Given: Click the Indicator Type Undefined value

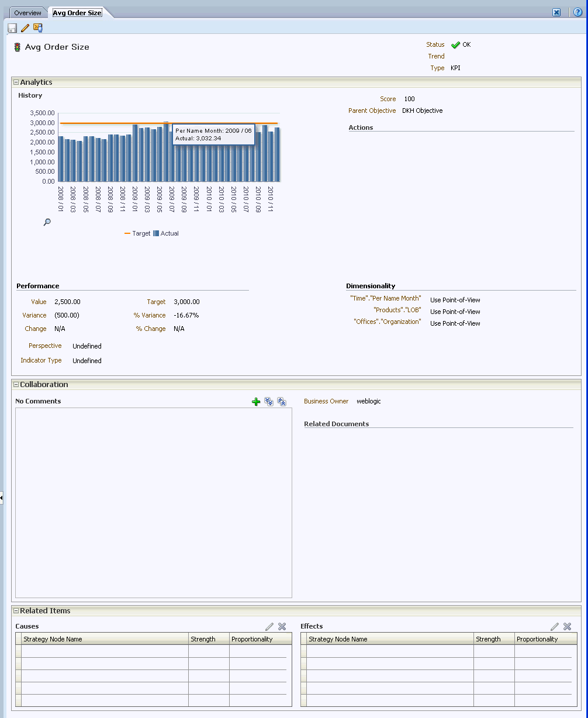Looking at the screenshot, I should 87,361.
